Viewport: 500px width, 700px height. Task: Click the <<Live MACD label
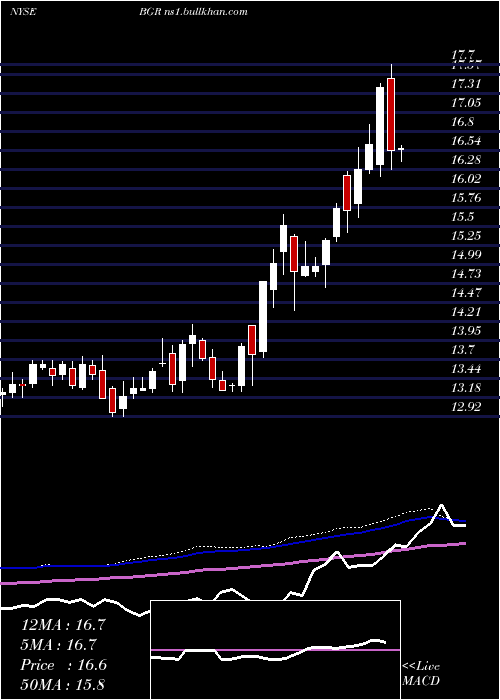coord(421,674)
